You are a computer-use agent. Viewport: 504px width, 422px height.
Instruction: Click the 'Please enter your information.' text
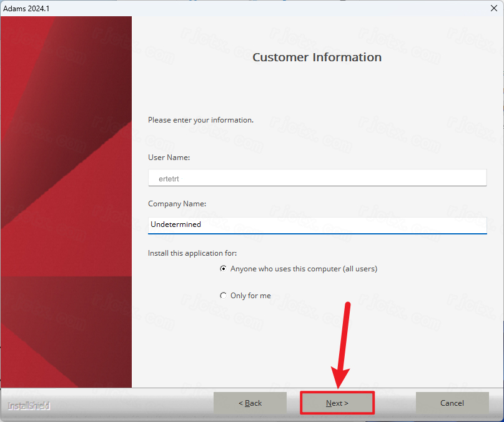(200, 120)
